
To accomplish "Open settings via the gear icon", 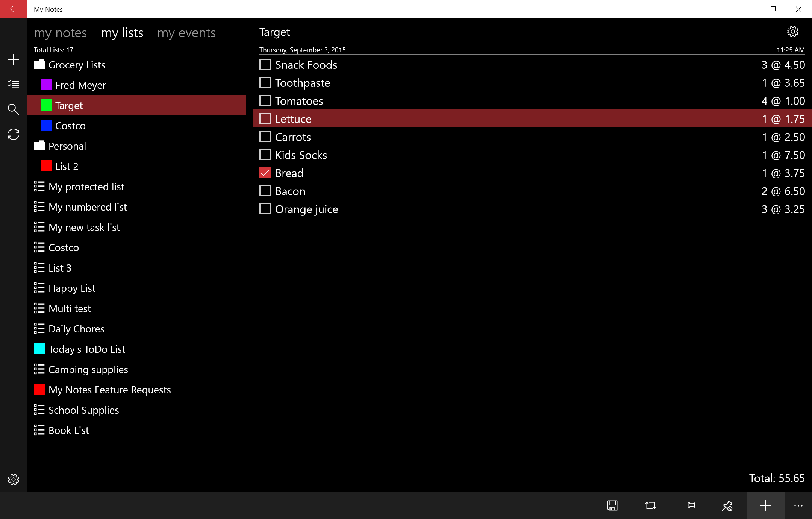I will (792, 32).
